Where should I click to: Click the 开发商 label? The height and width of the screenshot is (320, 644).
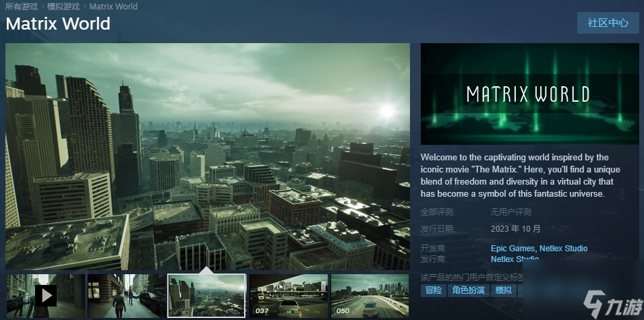434,248
